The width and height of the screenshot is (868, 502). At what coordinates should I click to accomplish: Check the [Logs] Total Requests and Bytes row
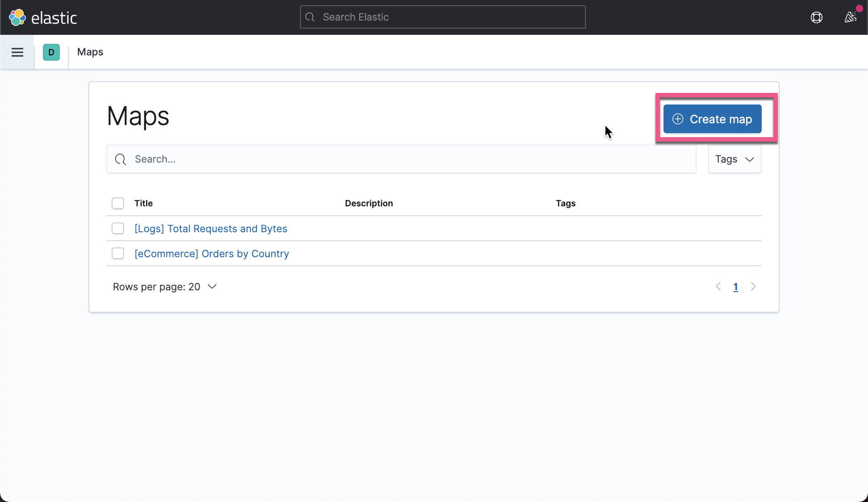[117, 228]
